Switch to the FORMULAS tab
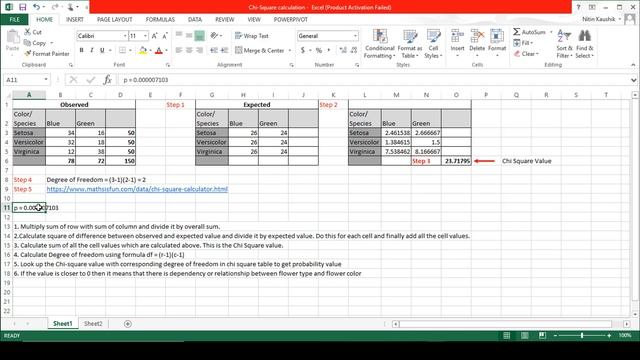Screen dimensions: 640x360 pos(160,19)
